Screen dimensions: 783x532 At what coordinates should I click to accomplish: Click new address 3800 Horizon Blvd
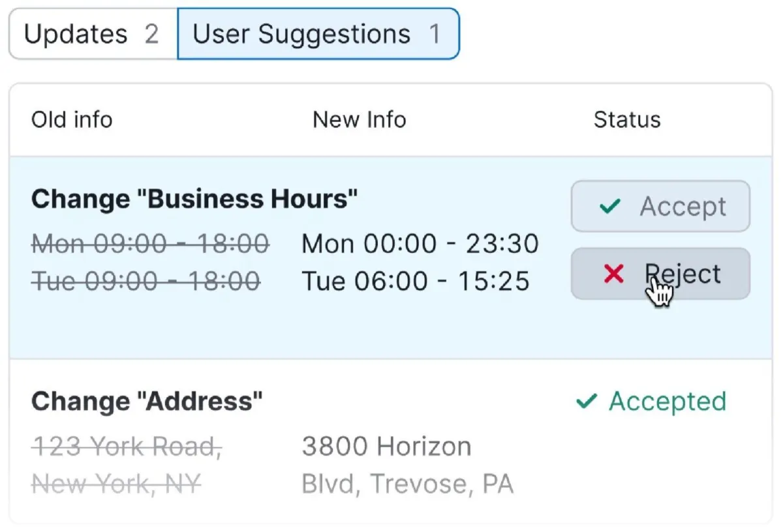tap(386, 447)
